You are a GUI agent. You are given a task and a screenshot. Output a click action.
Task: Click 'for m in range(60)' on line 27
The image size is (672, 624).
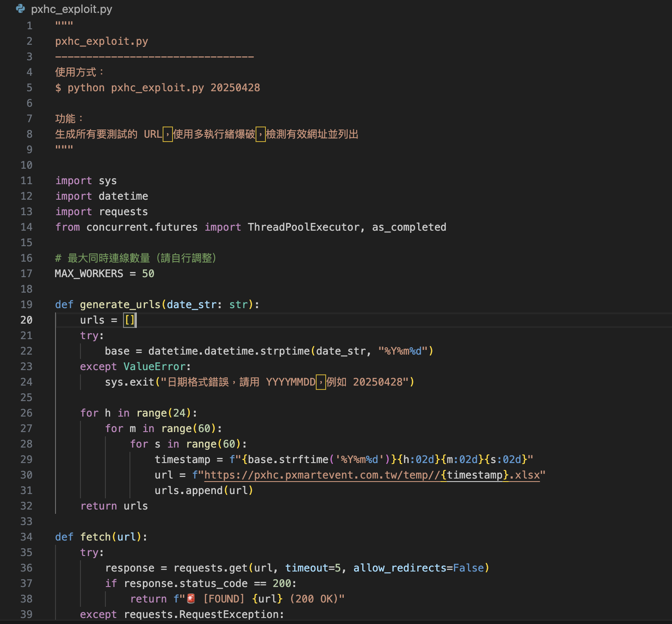tap(161, 429)
